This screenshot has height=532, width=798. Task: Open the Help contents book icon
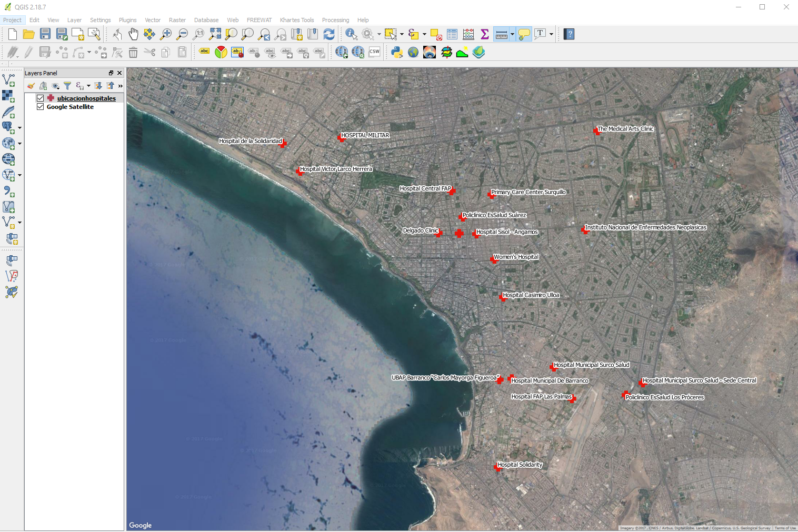pyautogui.click(x=569, y=34)
